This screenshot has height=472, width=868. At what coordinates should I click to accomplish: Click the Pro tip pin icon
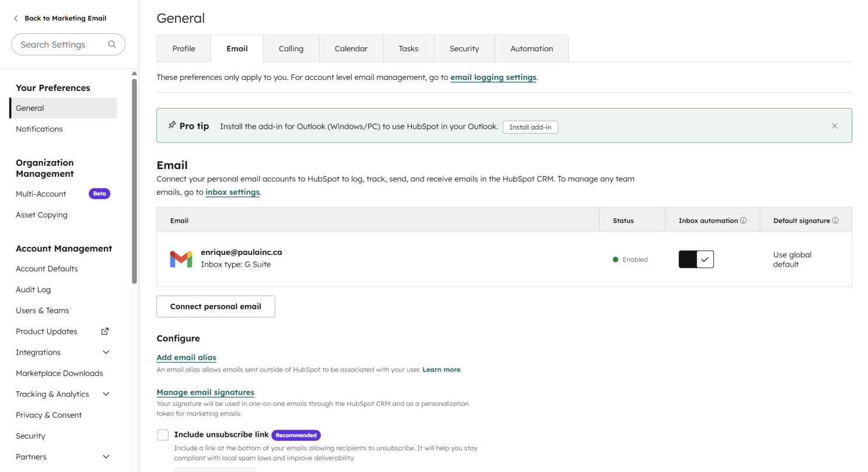coord(172,125)
